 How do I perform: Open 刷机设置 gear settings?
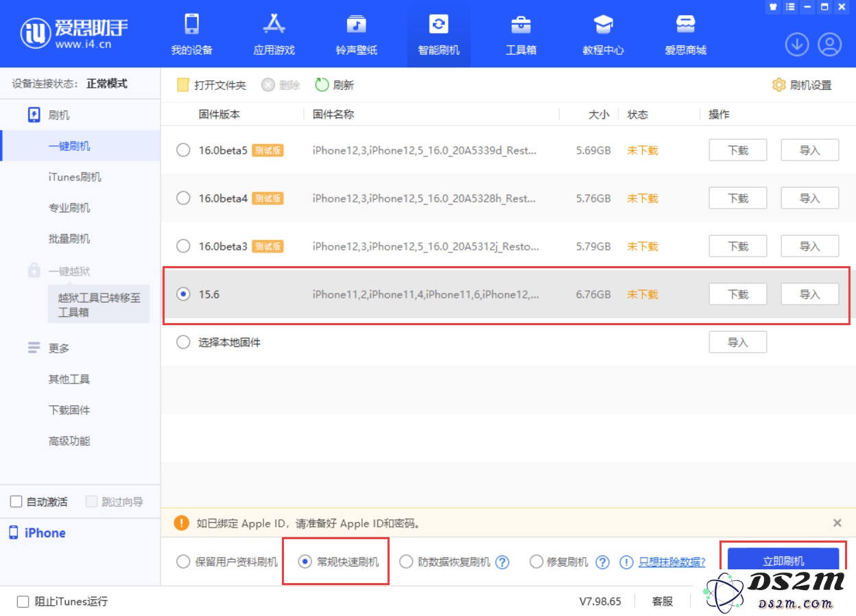[x=802, y=85]
